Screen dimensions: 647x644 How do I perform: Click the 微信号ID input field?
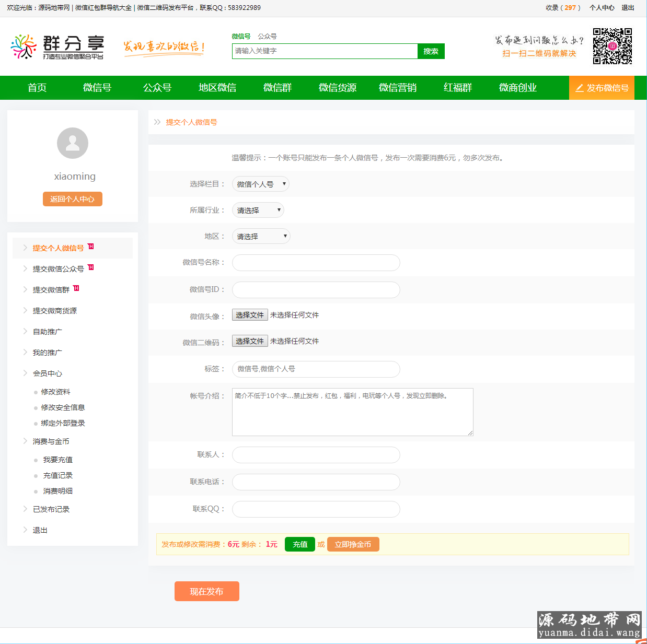pyautogui.click(x=316, y=290)
